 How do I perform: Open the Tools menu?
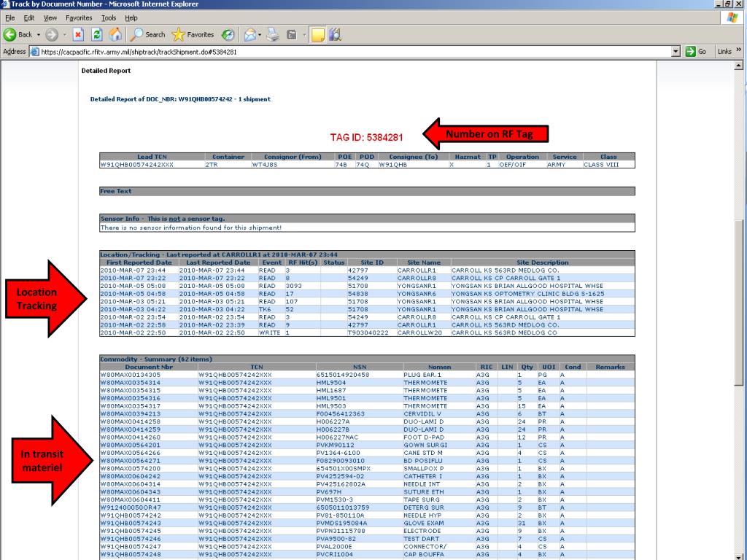109,17
